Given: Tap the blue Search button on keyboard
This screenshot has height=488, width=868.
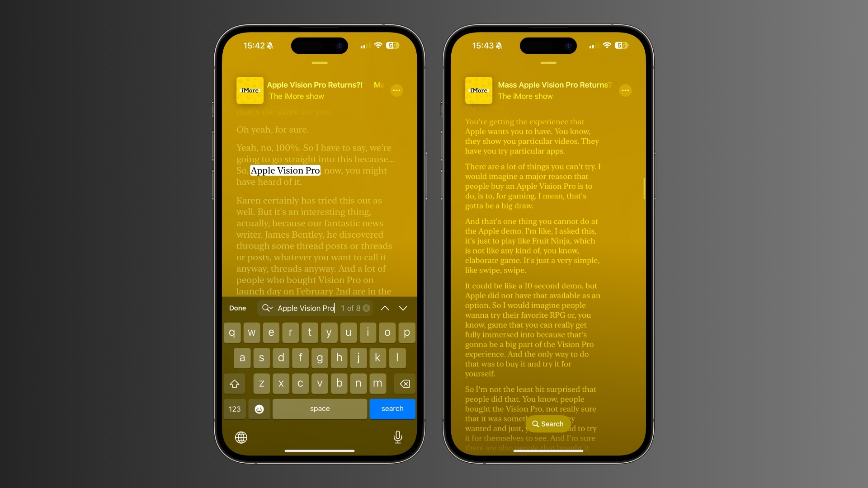Looking at the screenshot, I should click(x=392, y=408).
